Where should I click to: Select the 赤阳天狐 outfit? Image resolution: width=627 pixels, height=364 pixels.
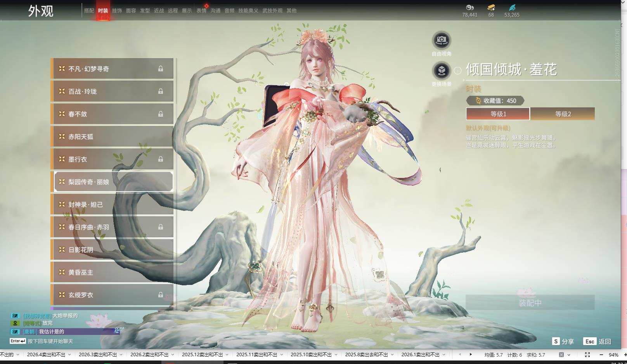pos(112,136)
